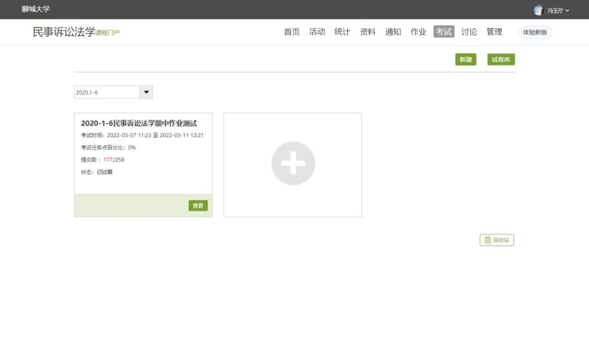Click the user avatar picture
This screenshot has height=364, width=589.
click(538, 10)
